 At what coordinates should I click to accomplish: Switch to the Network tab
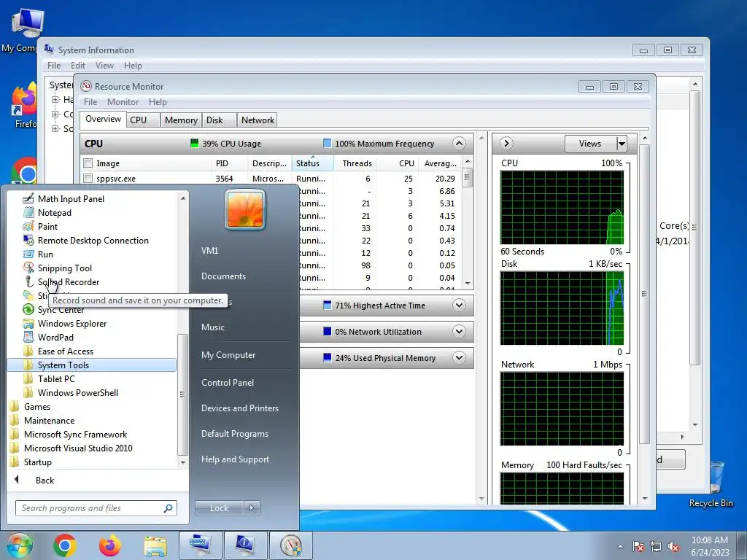click(258, 120)
